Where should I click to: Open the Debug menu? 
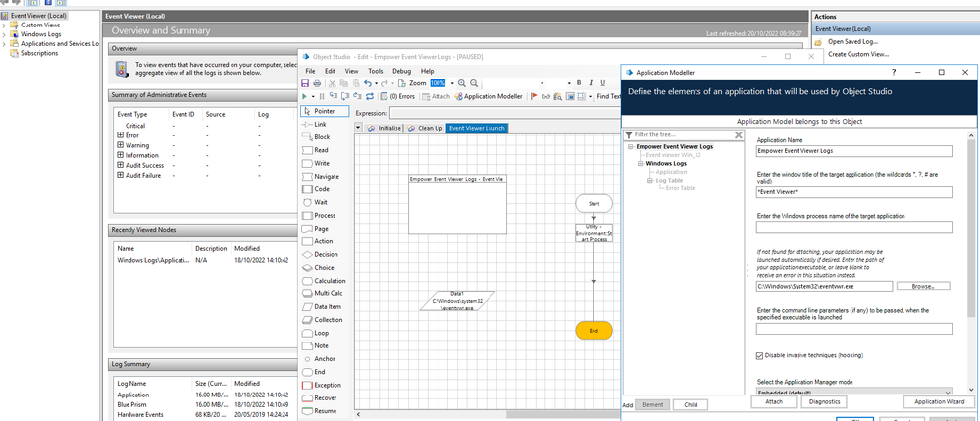coord(401,71)
